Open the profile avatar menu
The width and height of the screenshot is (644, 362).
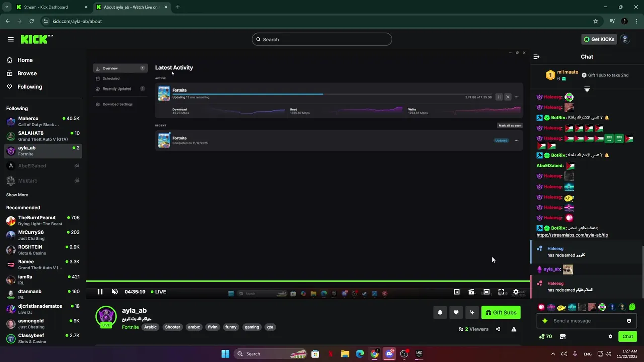625,39
